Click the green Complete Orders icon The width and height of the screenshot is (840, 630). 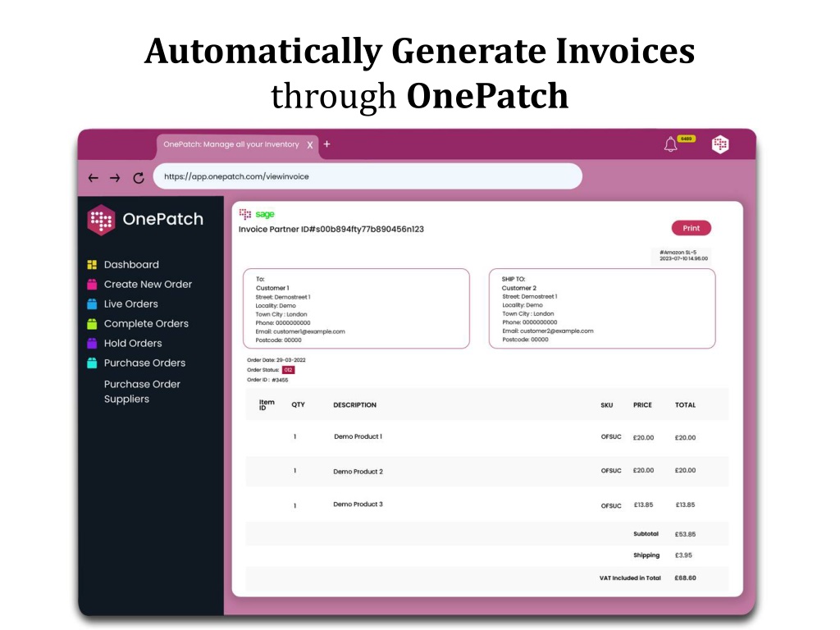92,323
